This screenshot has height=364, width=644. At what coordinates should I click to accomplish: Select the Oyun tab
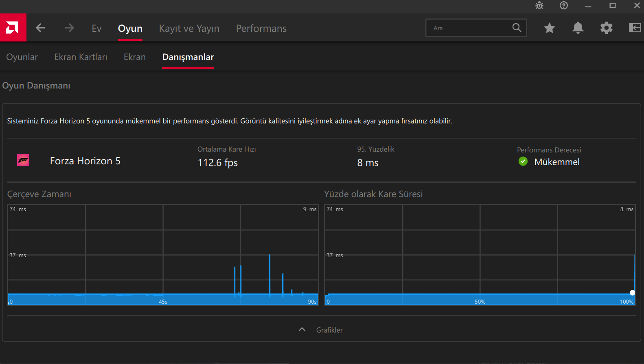[x=130, y=28]
